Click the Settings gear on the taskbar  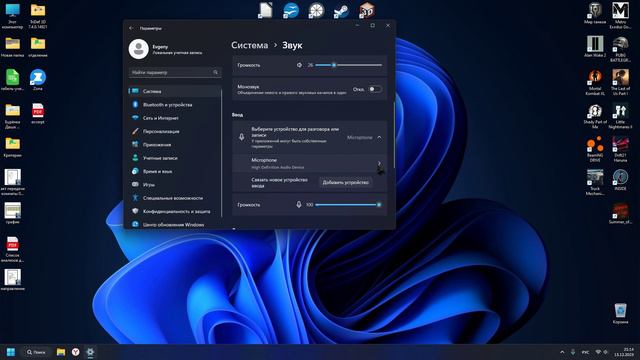(x=90, y=352)
